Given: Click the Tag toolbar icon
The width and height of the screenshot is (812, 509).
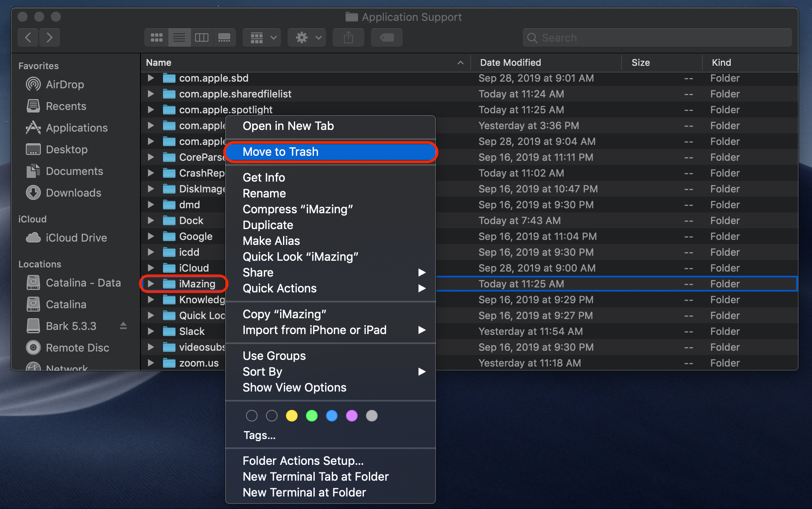Looking at the screenshot, I should (386, 37).
